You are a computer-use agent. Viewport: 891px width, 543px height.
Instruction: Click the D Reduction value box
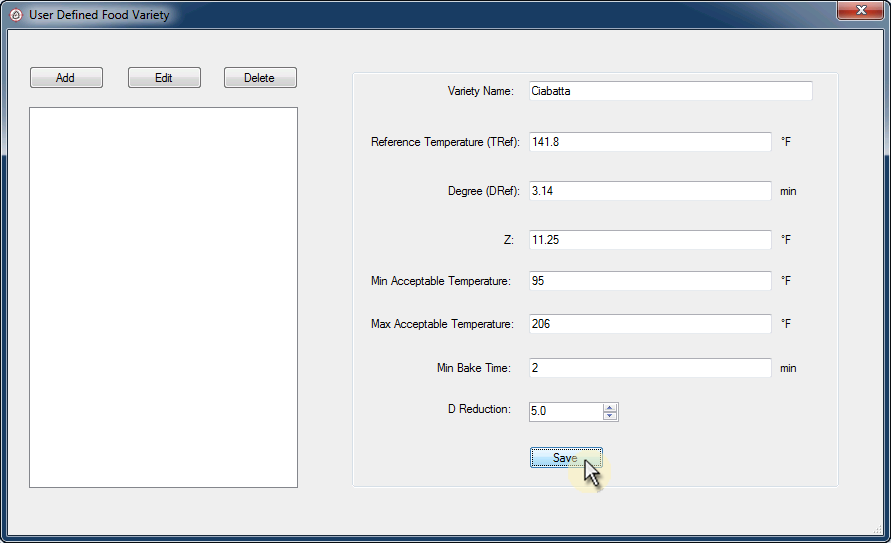(x=565, y=411)
